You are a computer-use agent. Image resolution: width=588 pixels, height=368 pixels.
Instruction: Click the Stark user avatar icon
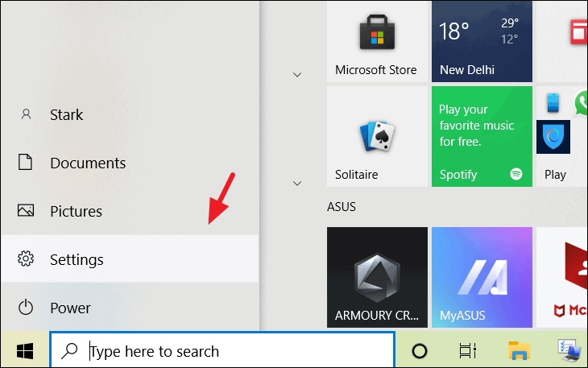26,114
